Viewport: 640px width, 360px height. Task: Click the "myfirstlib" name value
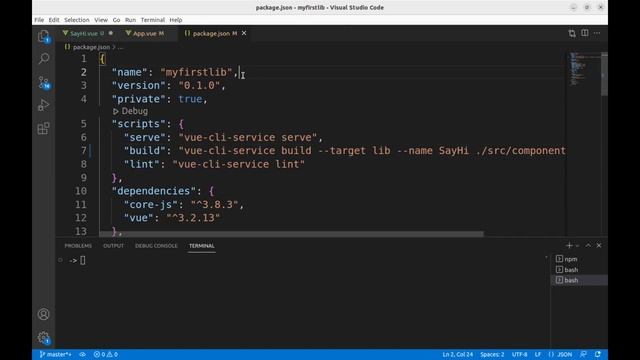[196, 72]
